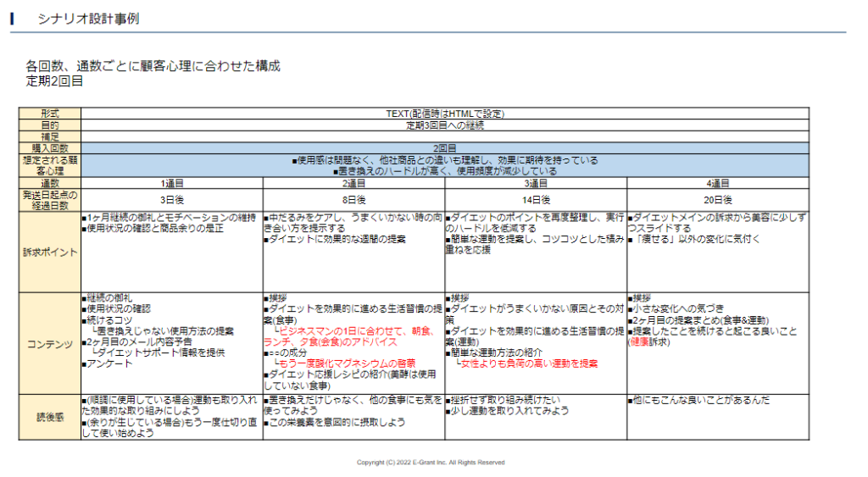
Task: Select the 4通目 column header
Action: [718, 183]
